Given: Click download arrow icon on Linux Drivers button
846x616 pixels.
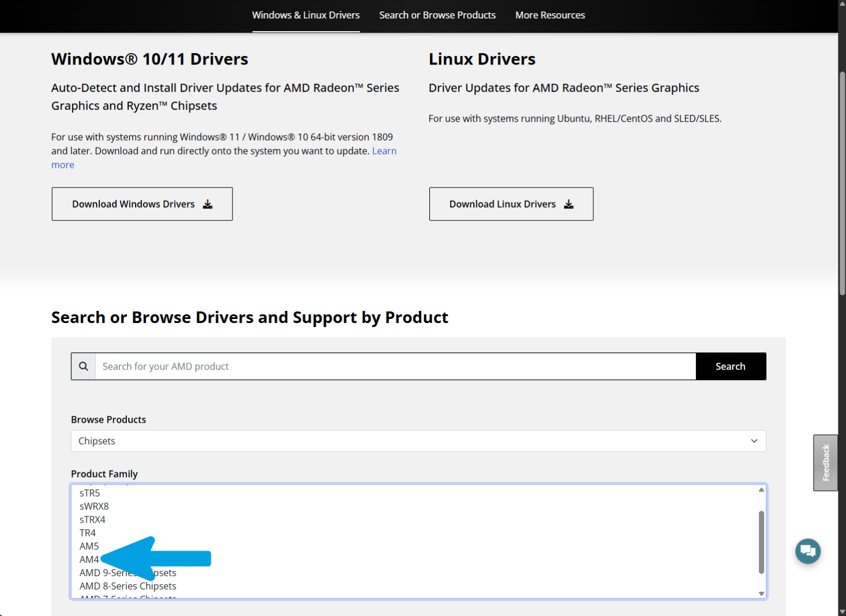Looking at the screenshot, I should tap(568, 204).
